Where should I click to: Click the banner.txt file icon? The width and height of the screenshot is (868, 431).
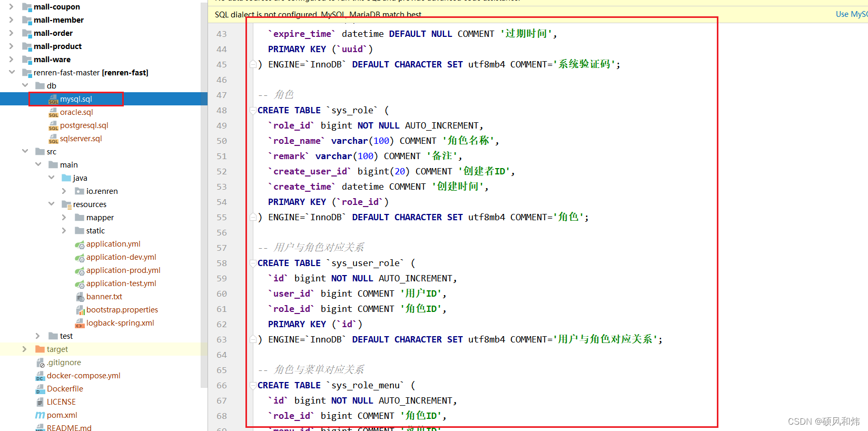click(x=80, y=297)
